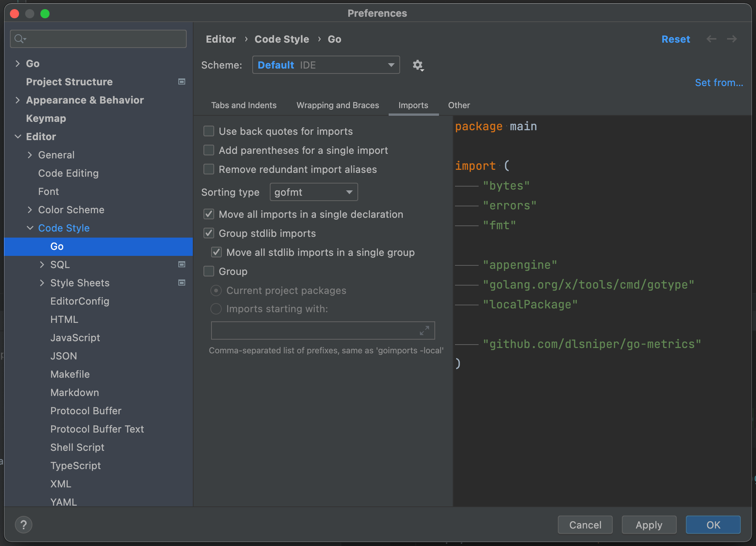The width and height of the screenshot is (756, 546).
Task: Click the settings search field
Action: [x=98, y=38]
